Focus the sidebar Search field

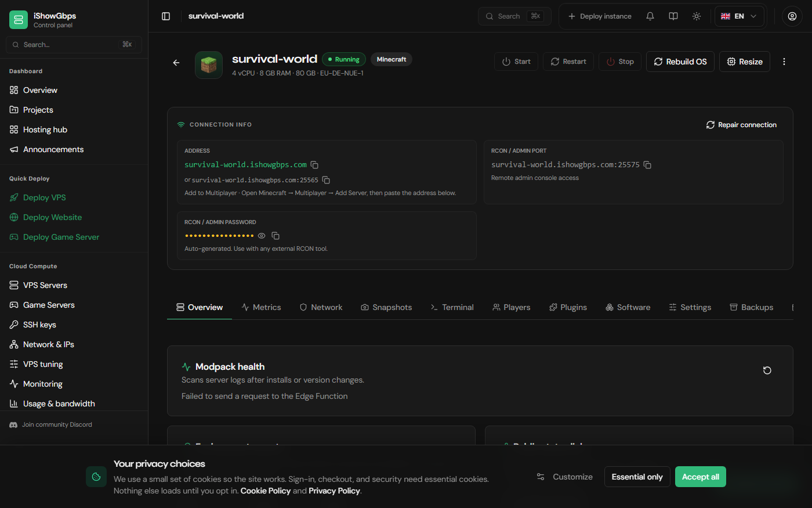point(74,45)
